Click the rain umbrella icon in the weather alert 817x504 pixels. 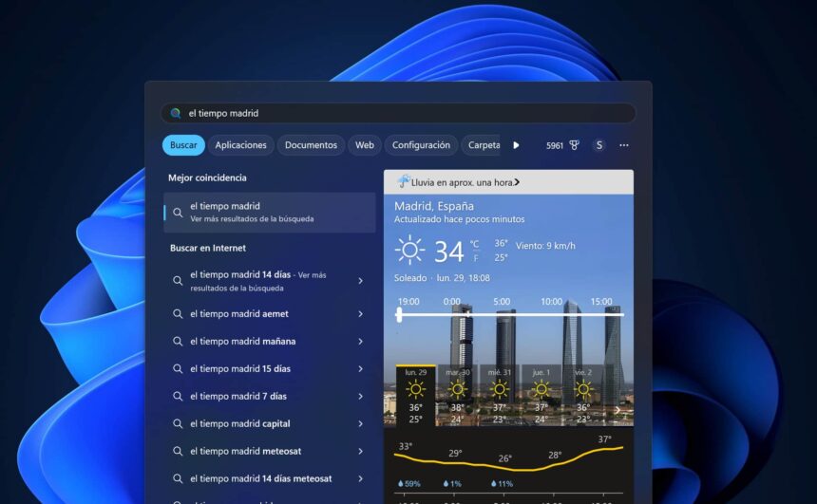pyautogui.click(x=404, y=181)
